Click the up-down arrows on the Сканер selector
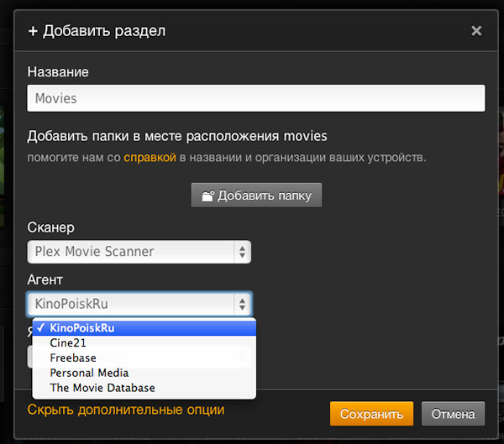 pyautogui.click(x=242, y=251)
